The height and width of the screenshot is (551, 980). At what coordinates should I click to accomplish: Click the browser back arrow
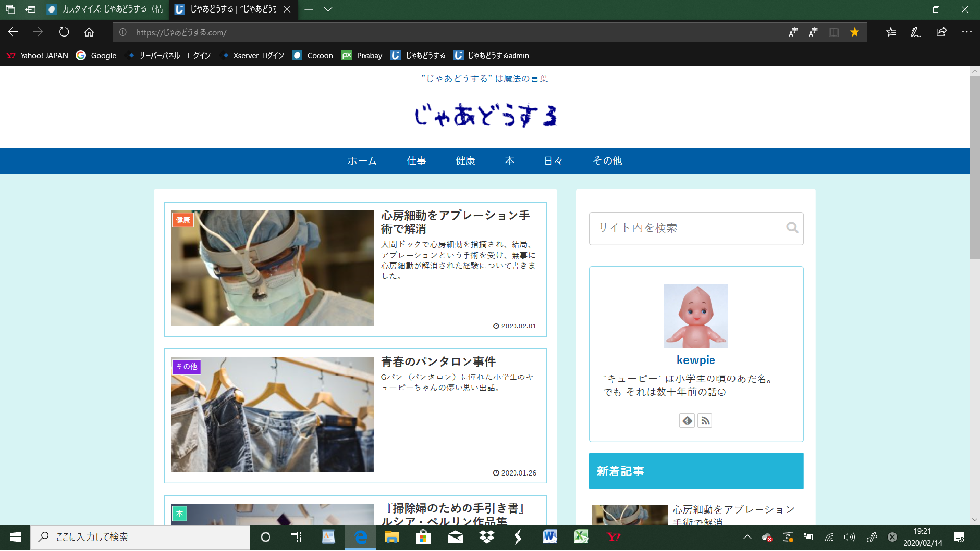pos(13,32)
